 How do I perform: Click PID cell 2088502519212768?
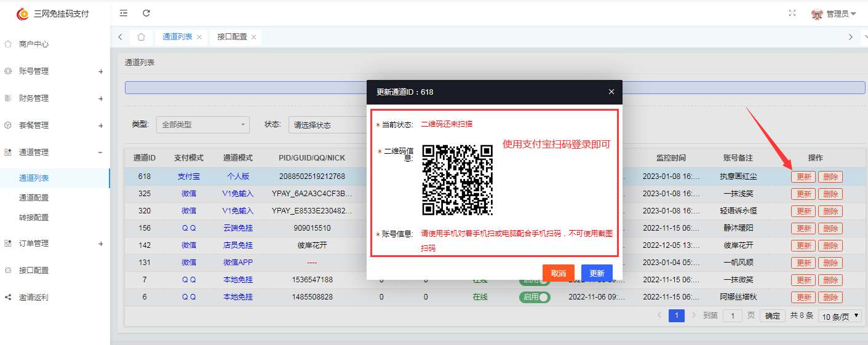[x=312, y=176]
